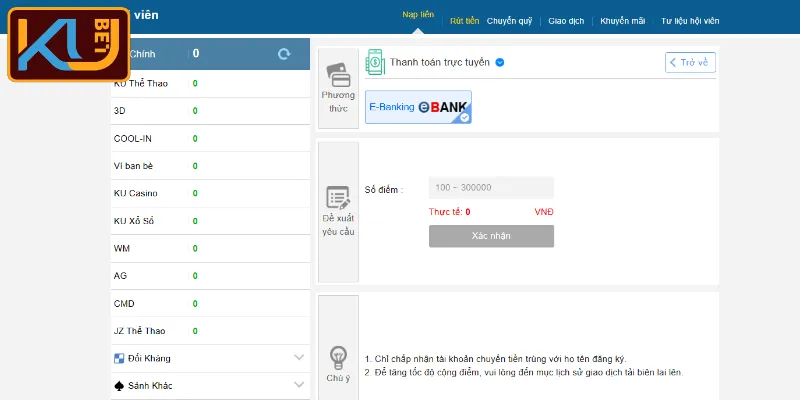Viewport: 800px width, 400px height.
Task: Expand the Đối Kháng section
Action: (x=299, y=358)
